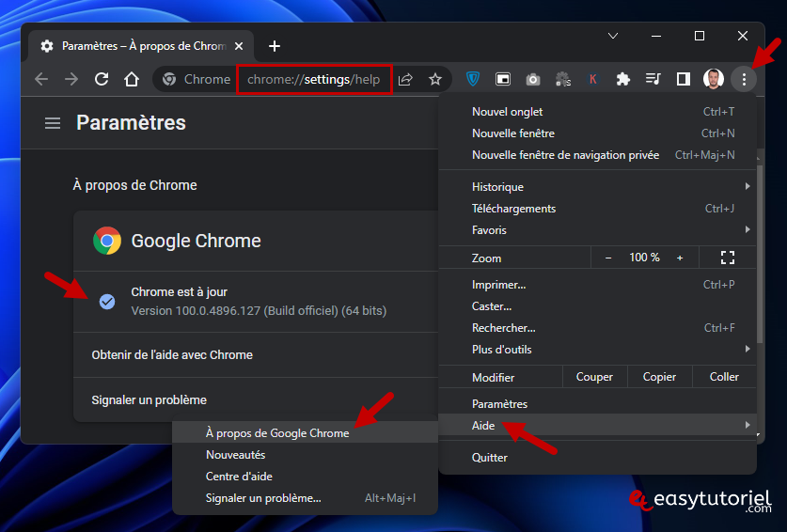Bookmark this page with the star icon

coord(435,79)
